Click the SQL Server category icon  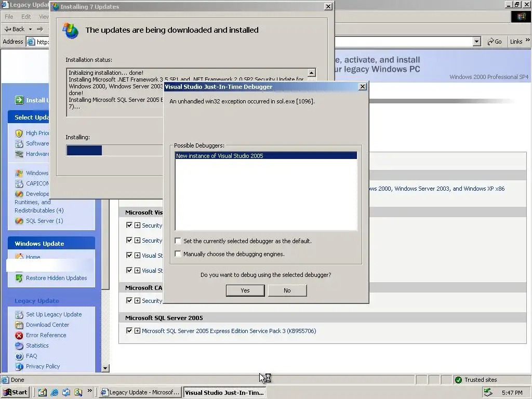(x=19, y=221)
